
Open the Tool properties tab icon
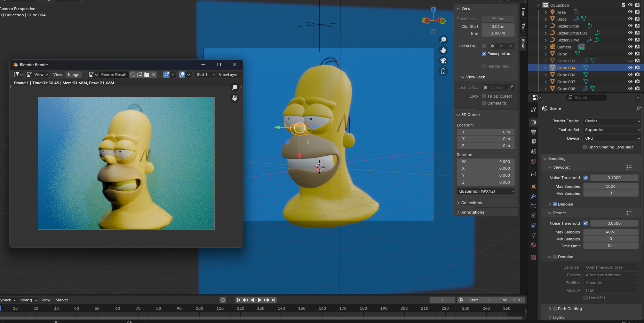pos(533,110)
